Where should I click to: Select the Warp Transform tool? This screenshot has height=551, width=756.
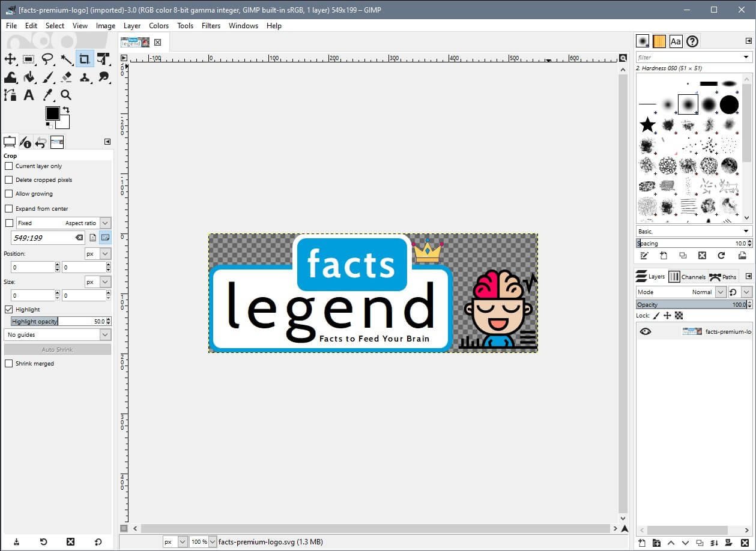pos(10,77)
